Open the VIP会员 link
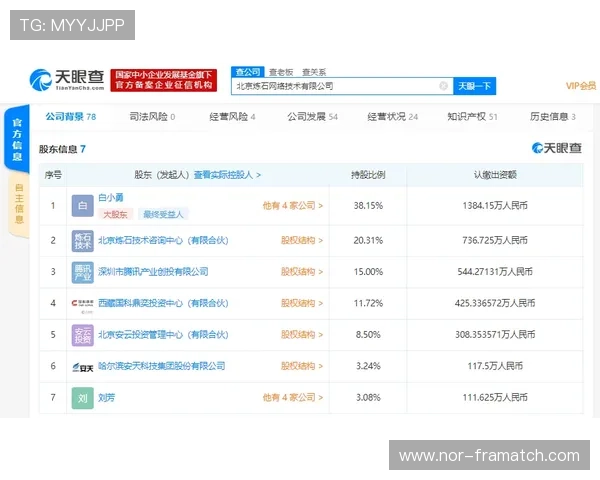The width and height of the screenshot is (600, 480). pyautogui.click(x=581, y=86)
